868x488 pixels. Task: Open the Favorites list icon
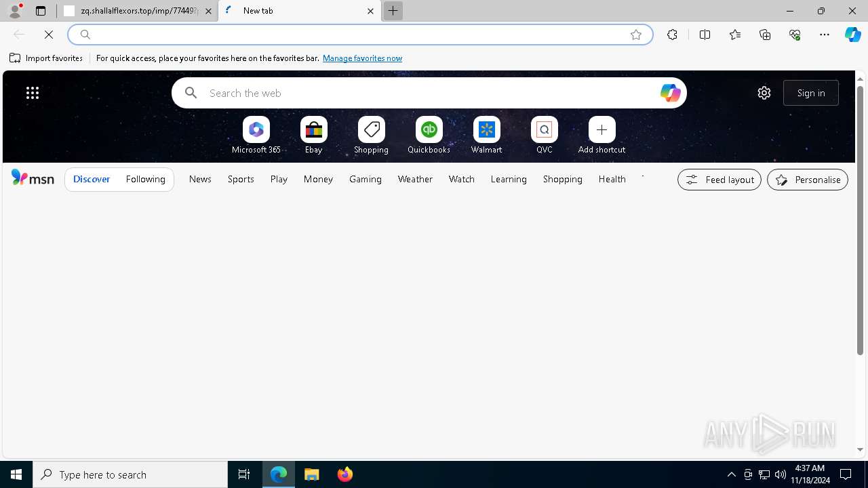[x=735, y=35]
